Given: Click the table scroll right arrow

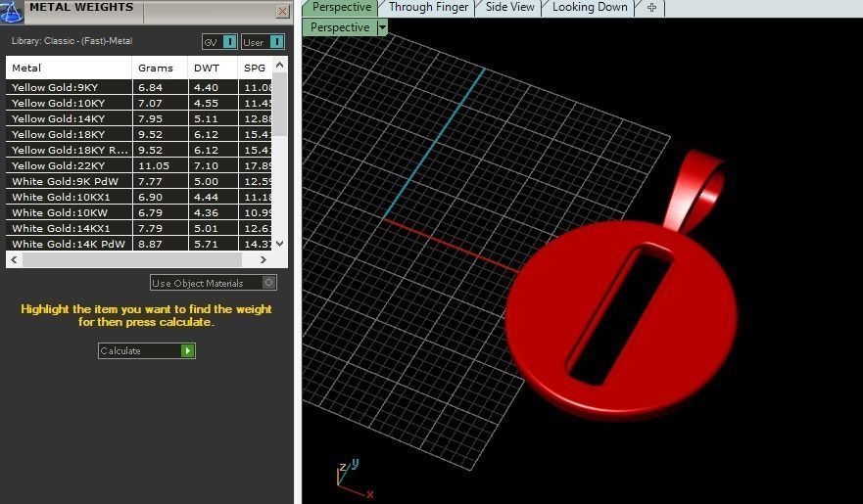Looking at the screenshot, I should [264, 260].
